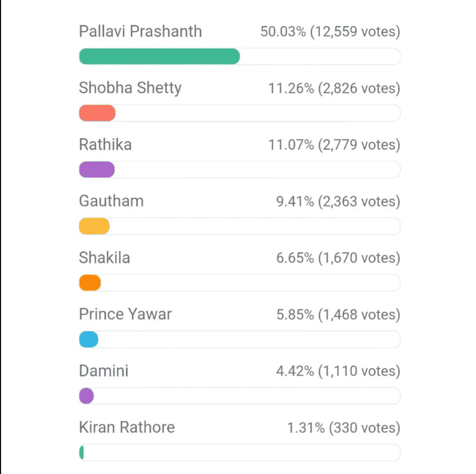The image size is (476, 474).
Task: Click the blue Prince Yawar bar
Action: (x=88, y=339)
